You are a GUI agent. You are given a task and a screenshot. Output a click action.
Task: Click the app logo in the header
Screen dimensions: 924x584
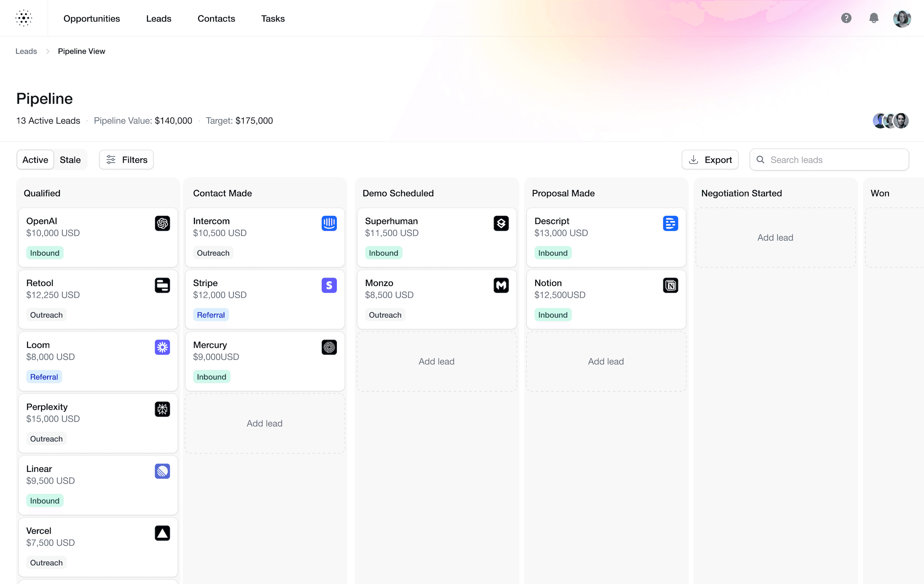pos(24,18)
